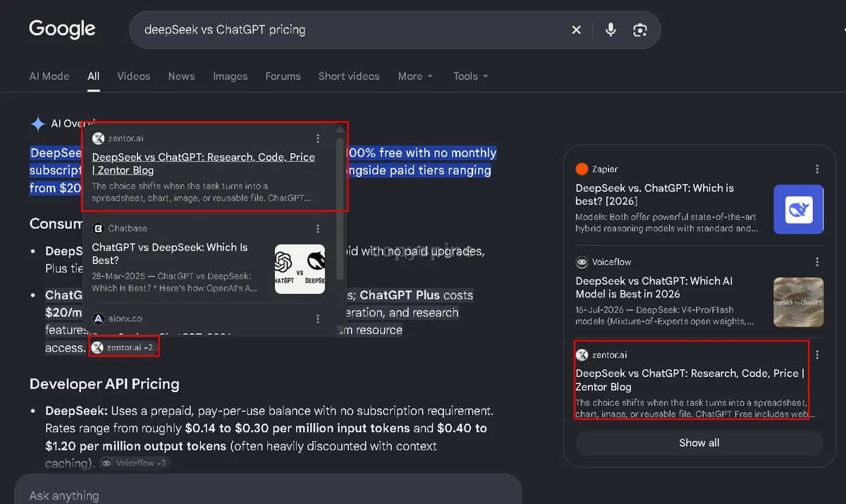Image resolution: width=846 pixels, height=504 pixels.
Task: Start voice search with microphone icon
Action: [x=611, y=30]
